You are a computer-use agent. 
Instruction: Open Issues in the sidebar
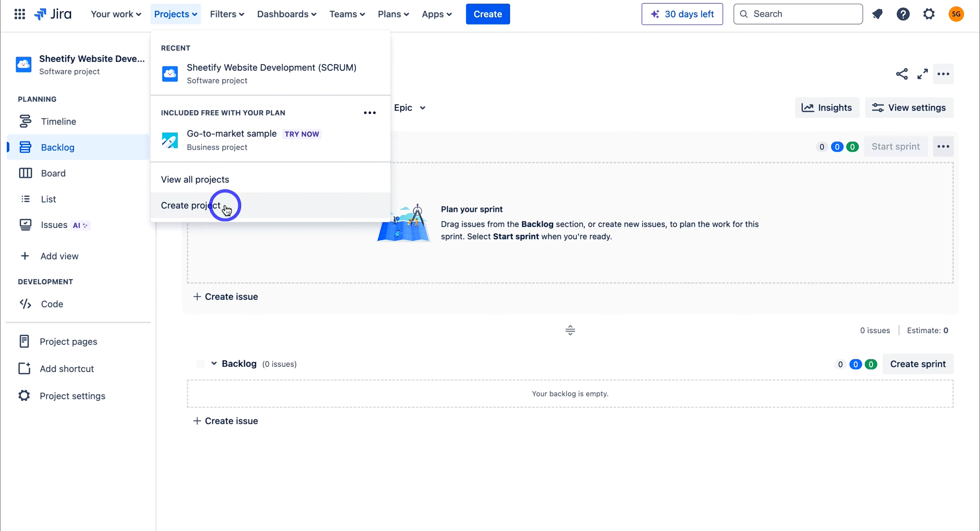(78, 225)
